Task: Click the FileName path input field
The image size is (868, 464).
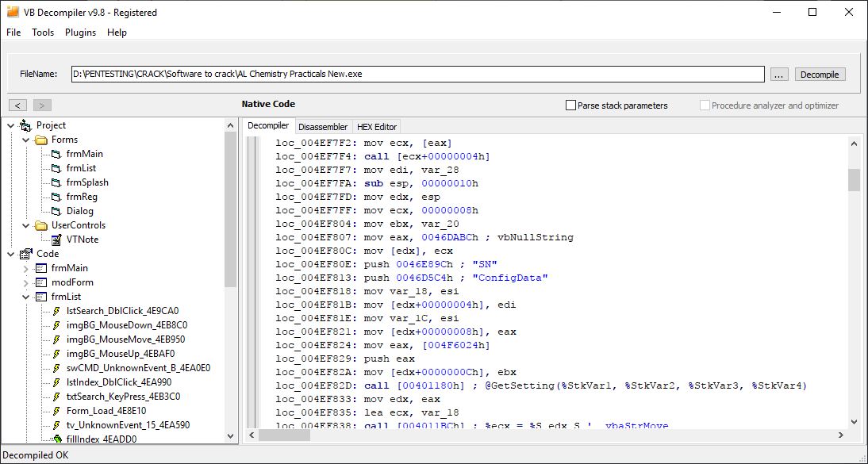Action: [x=418, y=75]
